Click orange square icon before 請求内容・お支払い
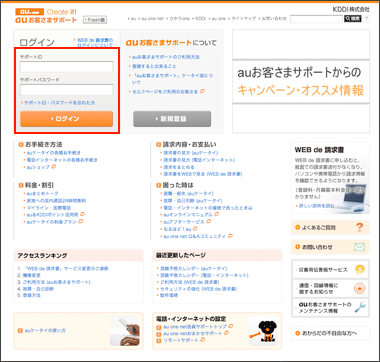The image size is (380, 362). [159, 144]
